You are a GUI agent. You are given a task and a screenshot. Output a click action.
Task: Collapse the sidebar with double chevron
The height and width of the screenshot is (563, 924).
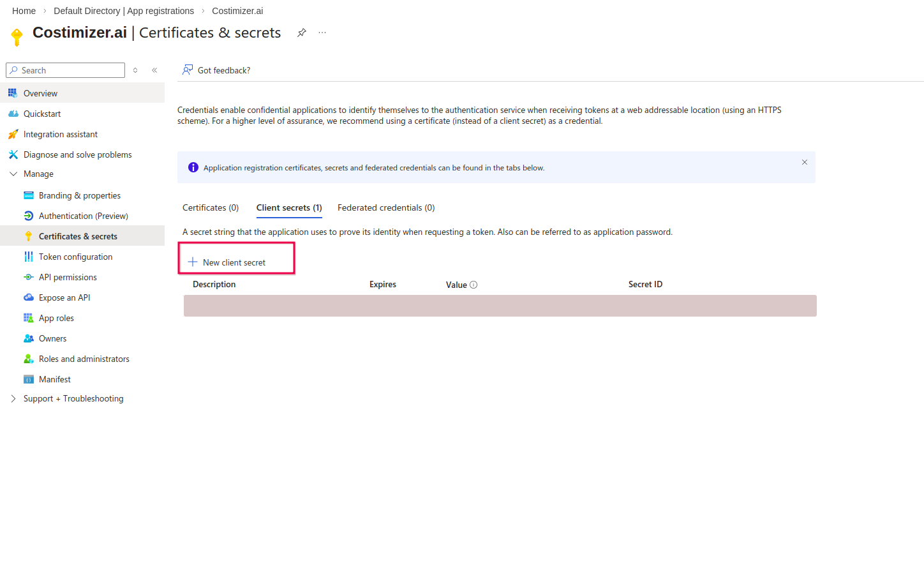154,70
